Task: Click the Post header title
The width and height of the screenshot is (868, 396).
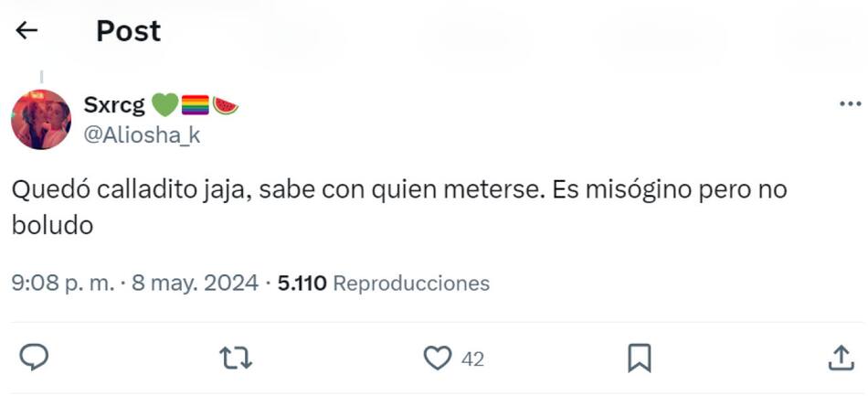Action: tap(128, 31)
